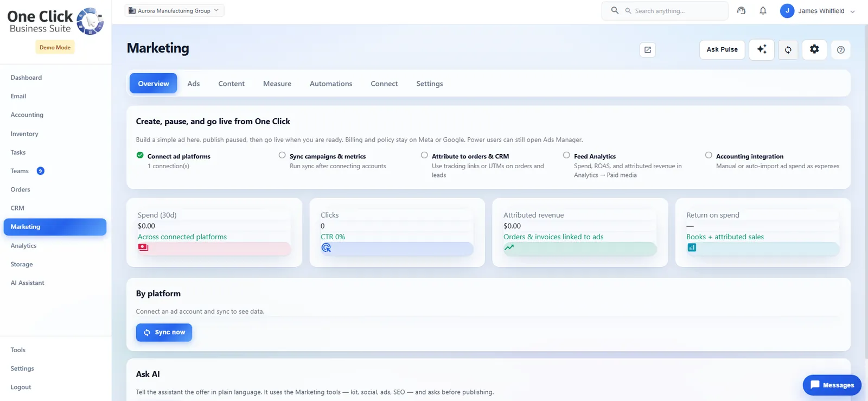Click the Clicks card cursor icon

(326, 247)
